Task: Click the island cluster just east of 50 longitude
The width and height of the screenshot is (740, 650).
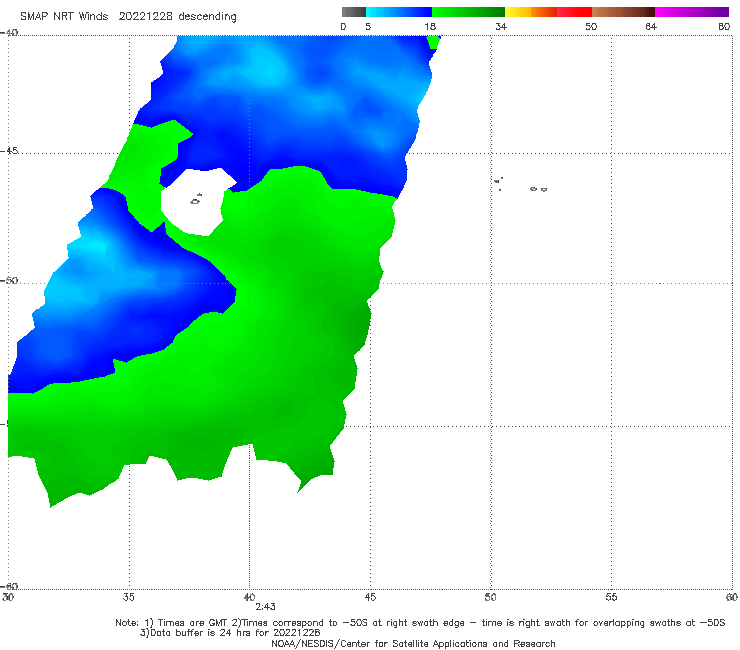Action: pos(499,183)
